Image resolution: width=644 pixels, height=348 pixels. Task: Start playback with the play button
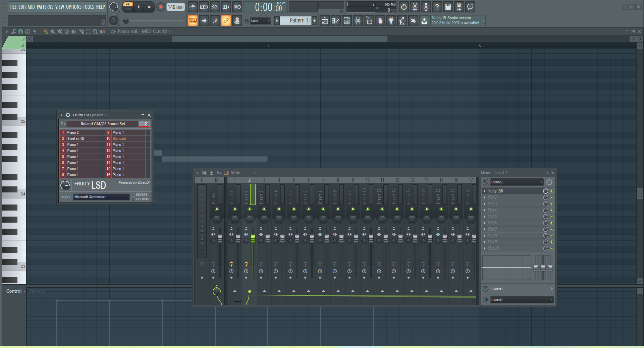(x=139, y=7)
